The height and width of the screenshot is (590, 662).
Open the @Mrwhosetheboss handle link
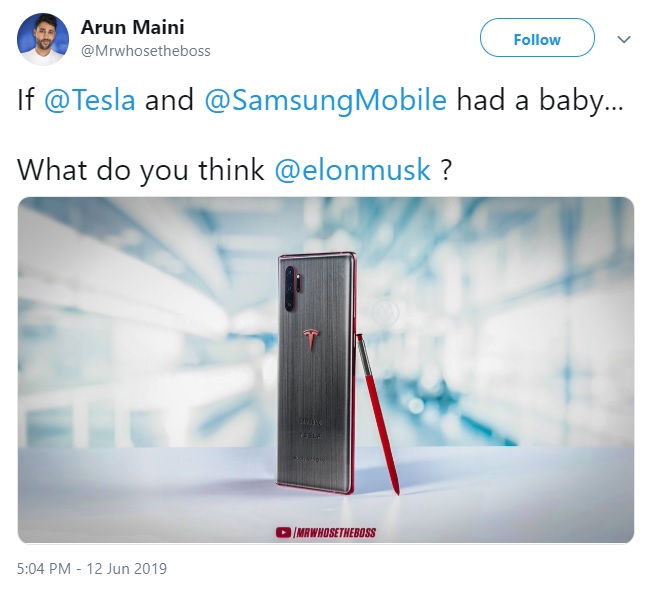145,51
